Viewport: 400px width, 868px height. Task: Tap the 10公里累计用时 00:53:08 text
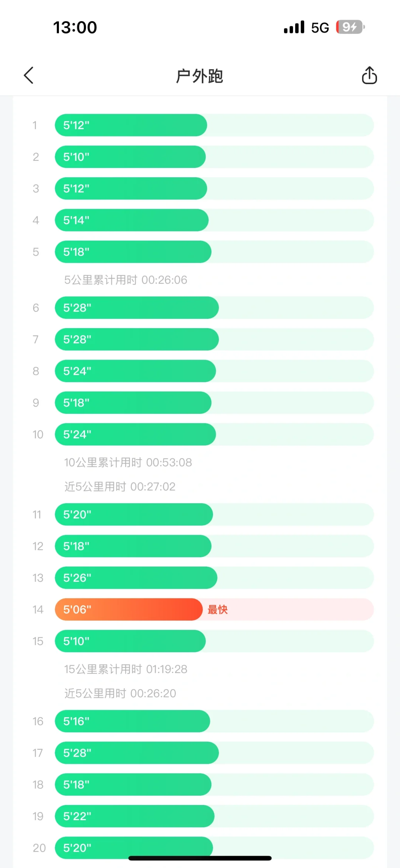click(128, 462)
